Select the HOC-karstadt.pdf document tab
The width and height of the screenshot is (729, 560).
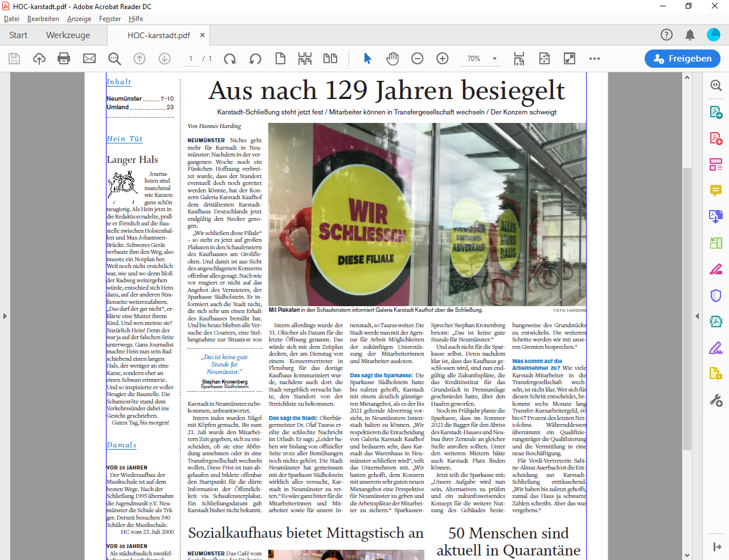click(x=158, y=35)
